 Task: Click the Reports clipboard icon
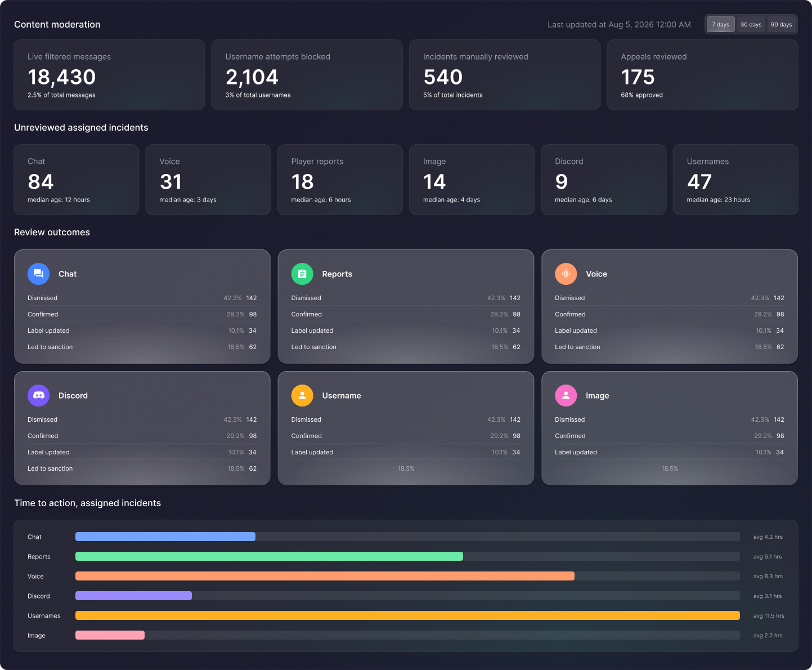click(x=302, y=274)
